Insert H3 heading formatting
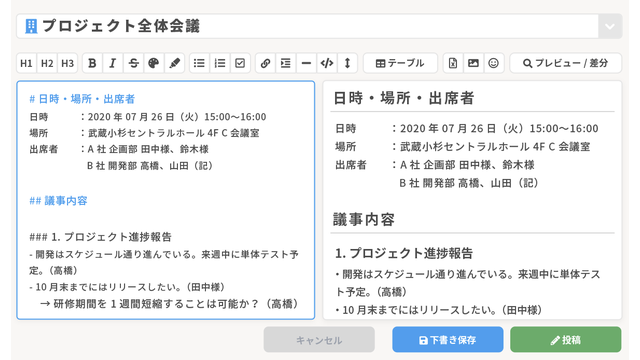Screen dimensions: 640x360 click(x=67, y=63)
